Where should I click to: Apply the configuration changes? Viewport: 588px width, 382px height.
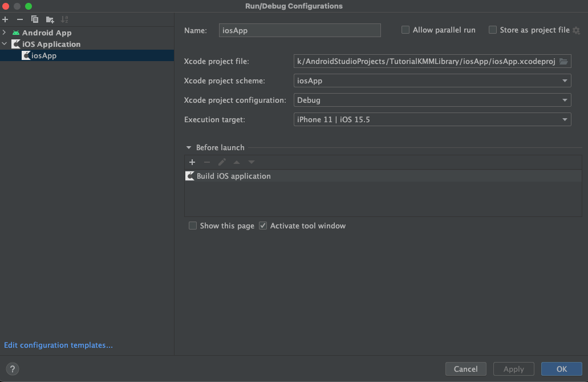pyautogui.click(x=513, y=369)
